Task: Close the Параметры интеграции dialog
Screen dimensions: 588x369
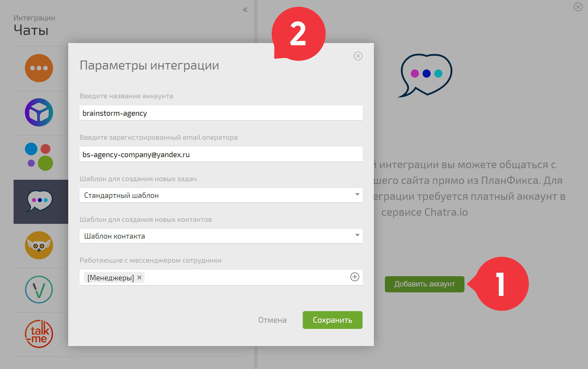Action: [358, 56]
